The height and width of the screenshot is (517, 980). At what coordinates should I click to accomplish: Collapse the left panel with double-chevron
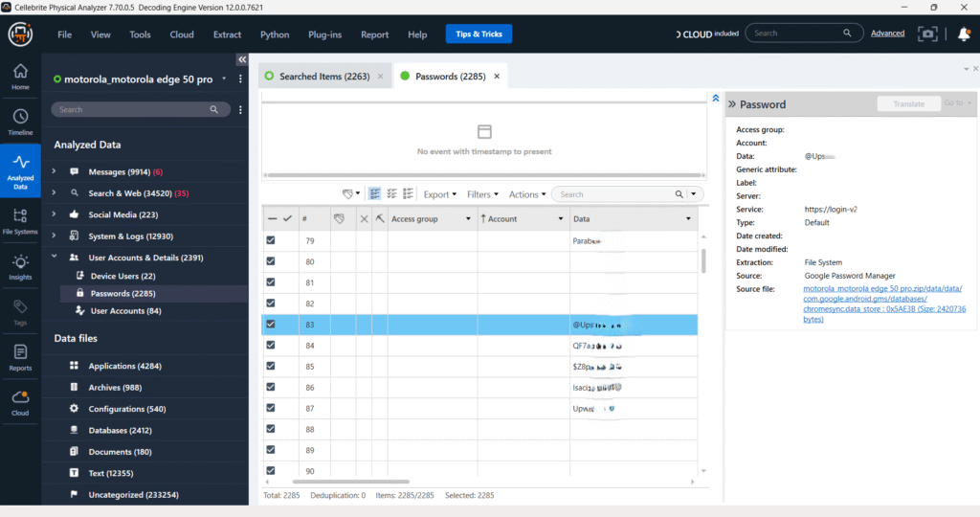click(242, 59)
